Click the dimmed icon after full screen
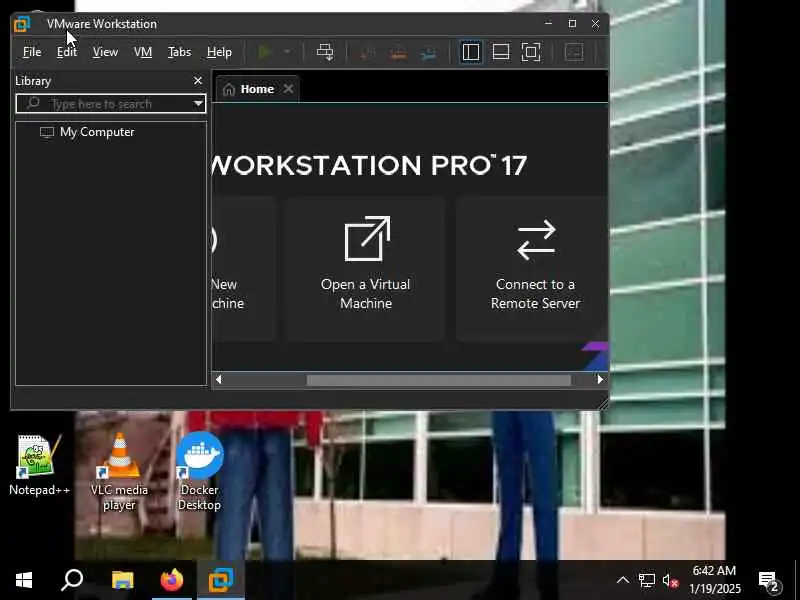Screen dimensions: 800x600 click(x=574, y=52)
